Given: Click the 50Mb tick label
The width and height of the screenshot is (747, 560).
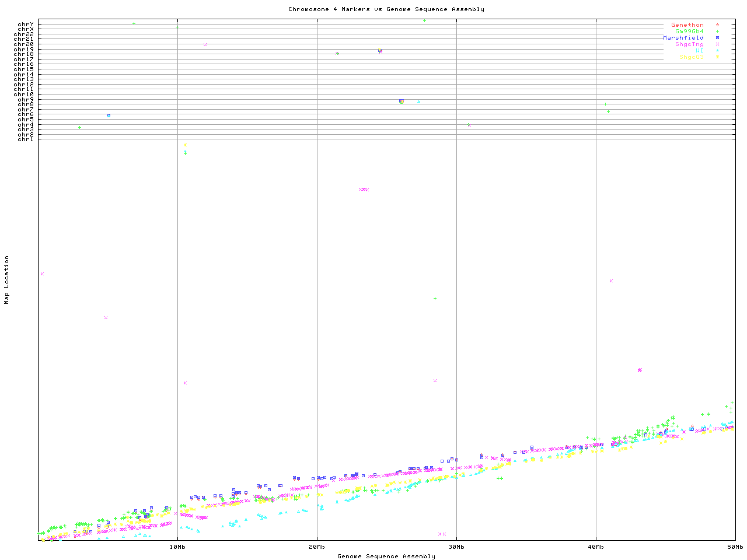Looking at the screenshot, I should (735, 547).
